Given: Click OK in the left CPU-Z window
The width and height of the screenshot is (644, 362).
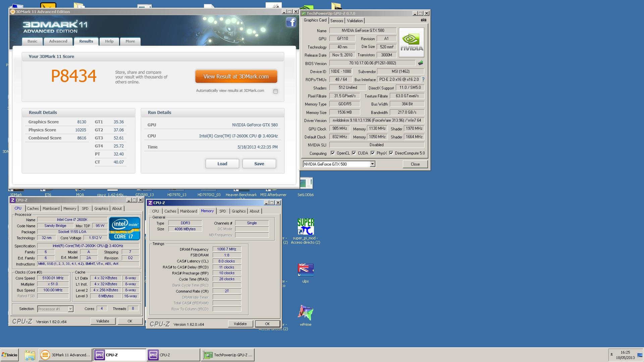Looking at the screenshot, I should (130, 321).
